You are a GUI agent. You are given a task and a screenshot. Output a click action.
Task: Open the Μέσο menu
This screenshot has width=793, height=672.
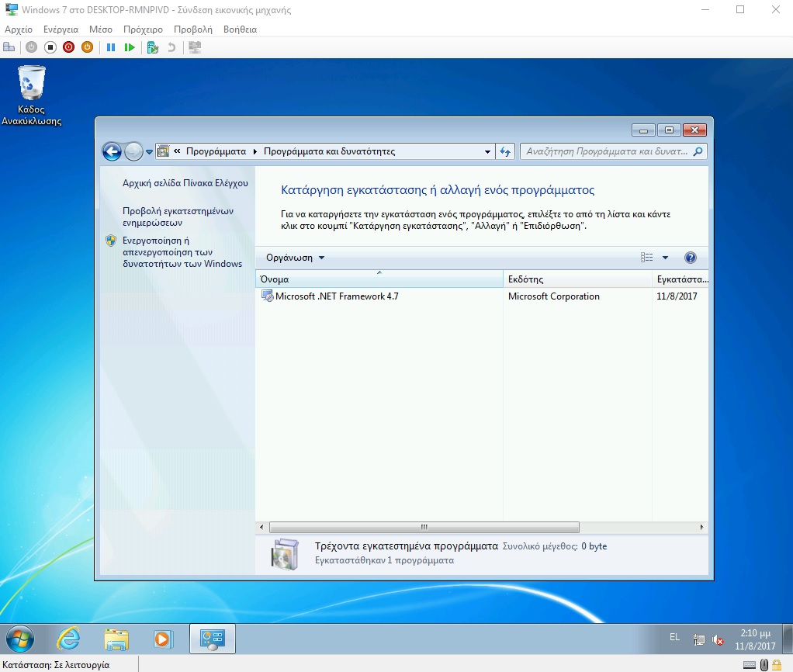coord(101,29)
